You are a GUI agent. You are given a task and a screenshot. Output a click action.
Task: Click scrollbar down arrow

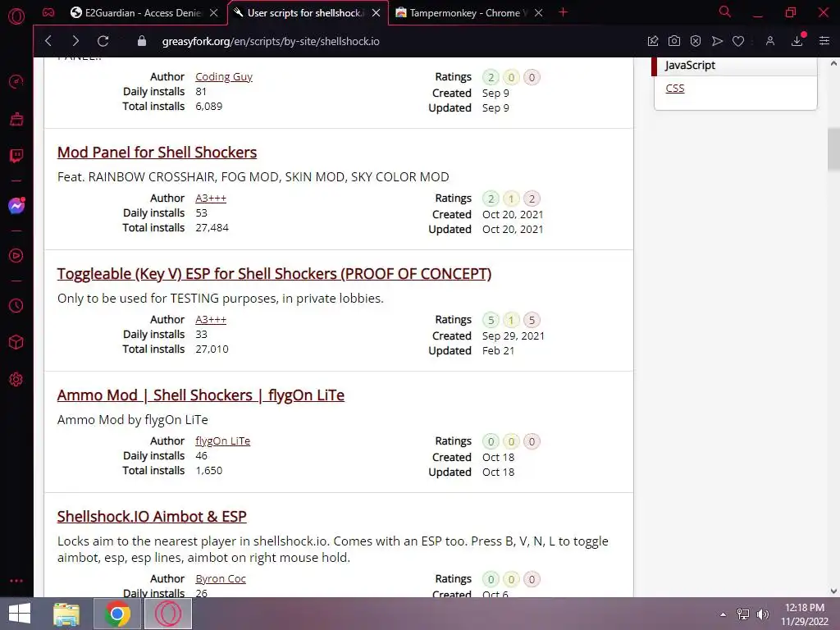pos(833,591)
